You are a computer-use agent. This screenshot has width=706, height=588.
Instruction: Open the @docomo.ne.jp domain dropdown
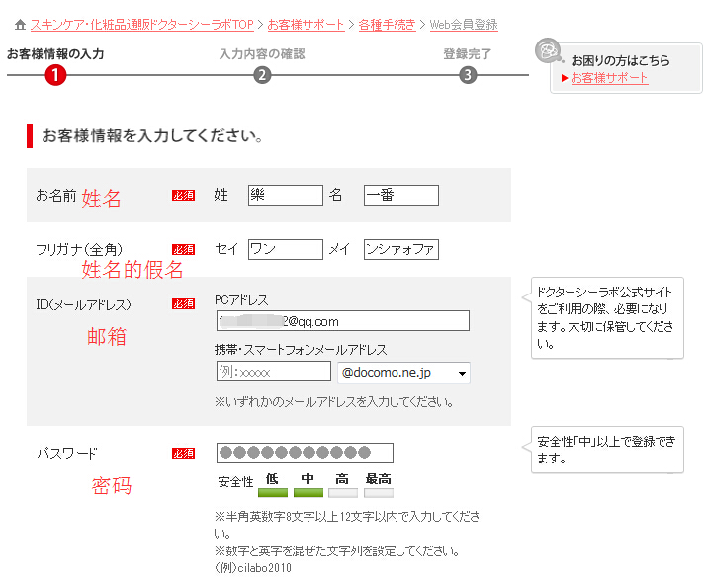click(403, 373)
